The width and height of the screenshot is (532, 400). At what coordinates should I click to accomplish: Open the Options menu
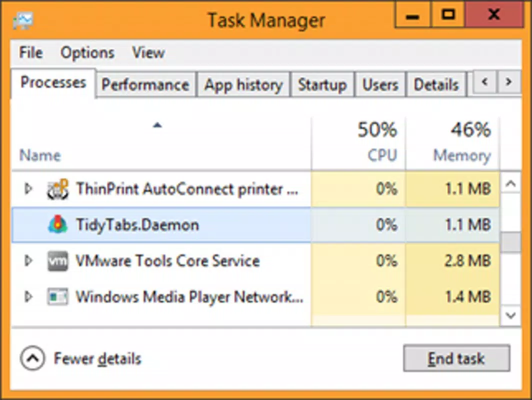[x=87, y=52]
